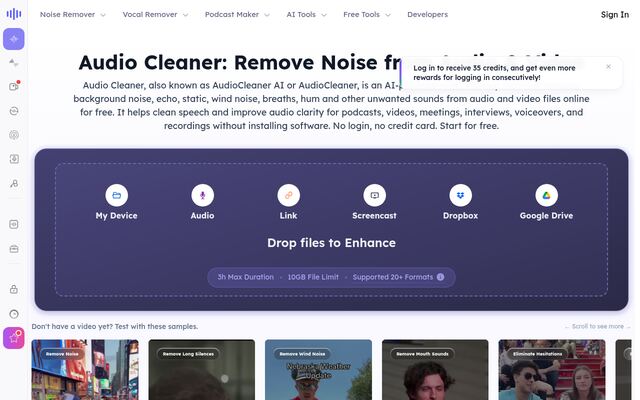Open the briefcase toolbox sidebar icon
640x400 pixels.
(x=14, y=249)
